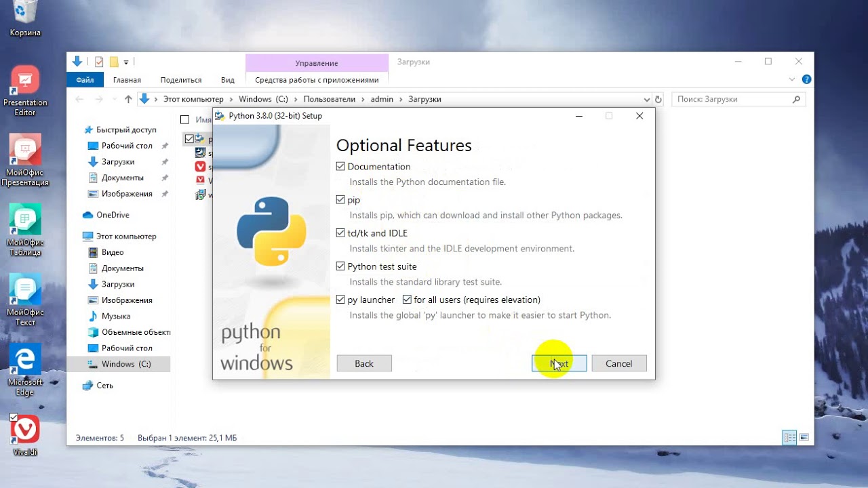
Task: Toggle tcl/tk and IDLE checkbox
Action: coord(340,233)
